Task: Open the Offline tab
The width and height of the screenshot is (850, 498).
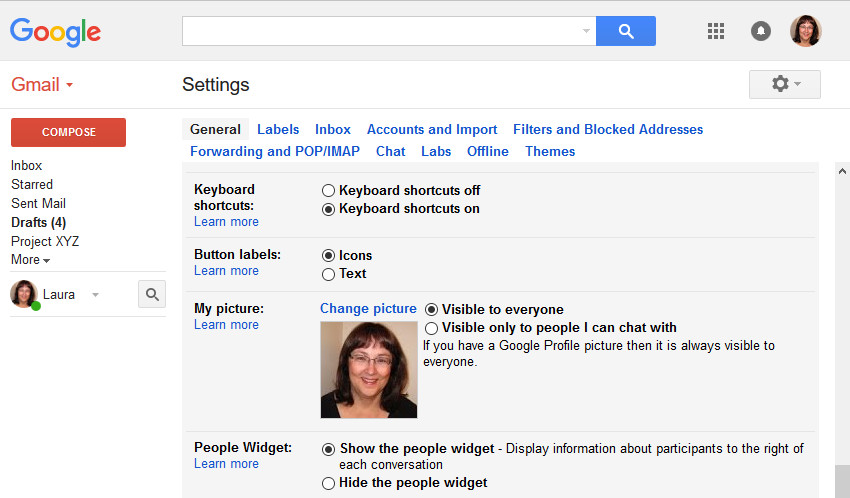Action: tap(488, 151)
